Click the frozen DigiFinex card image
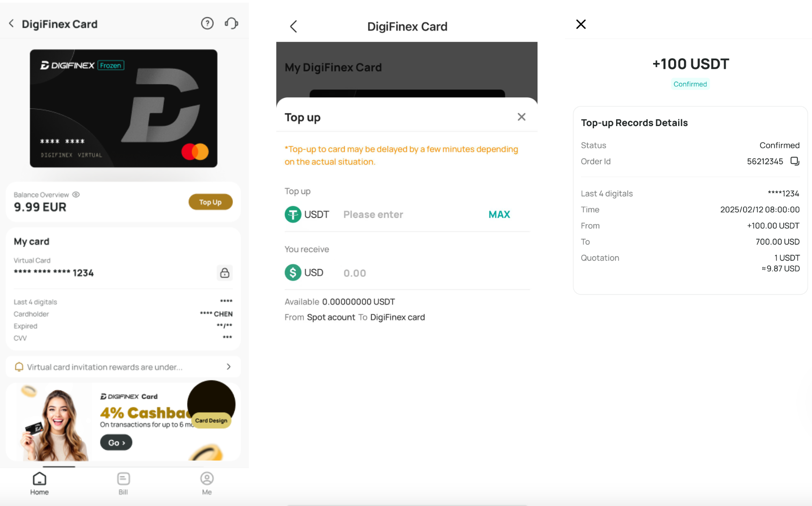 coord(123,108)
